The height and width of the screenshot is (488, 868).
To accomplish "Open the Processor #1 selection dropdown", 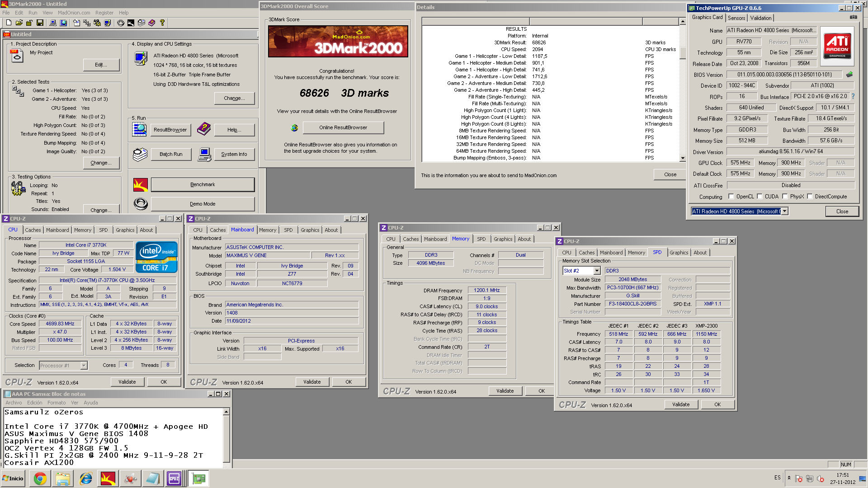I will pyautogui.click(x=84, y=366).
